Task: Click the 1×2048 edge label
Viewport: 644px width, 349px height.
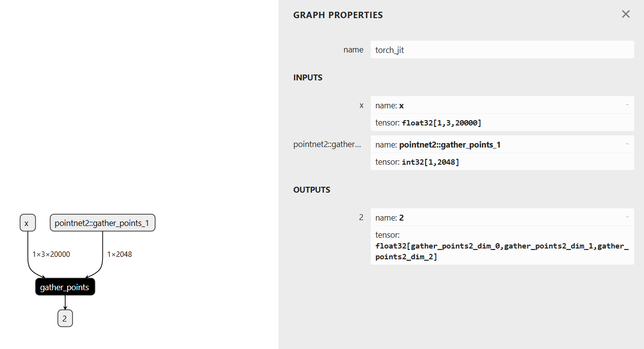Action: [x=119, y=254]
